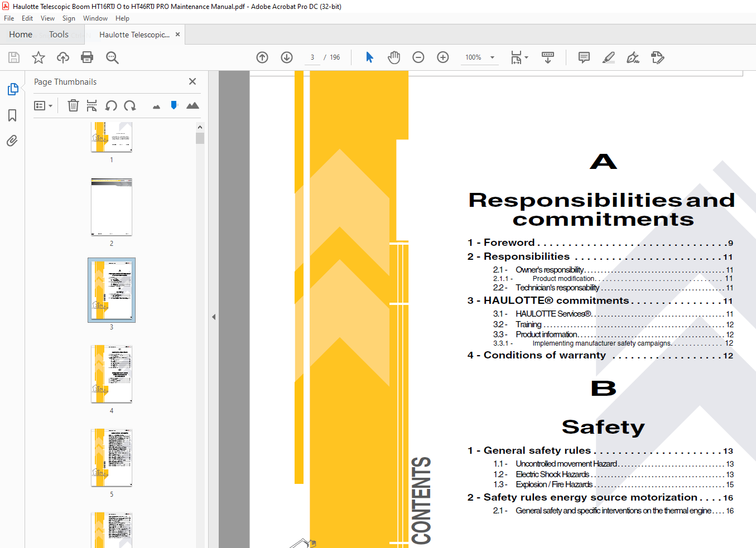This screenshot has height=548, width=756.
Task: Click the stamp tool icon
Action: pos(657,57)
